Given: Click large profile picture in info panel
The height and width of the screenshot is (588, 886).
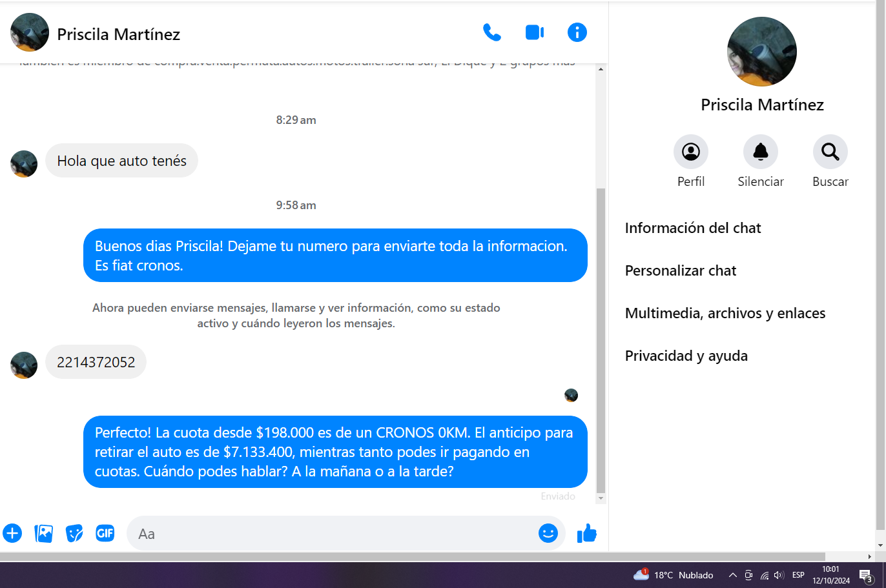Looking at the screenshot, I should [762, 52].
